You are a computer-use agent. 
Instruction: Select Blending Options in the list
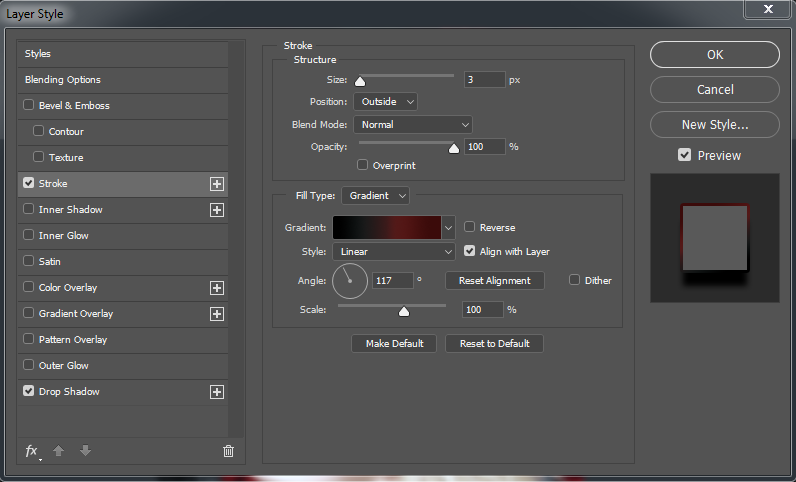point(123,80)
